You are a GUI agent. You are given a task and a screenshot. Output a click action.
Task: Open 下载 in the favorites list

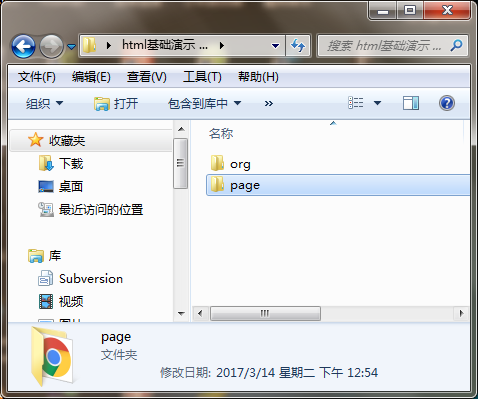click(71, 164)
